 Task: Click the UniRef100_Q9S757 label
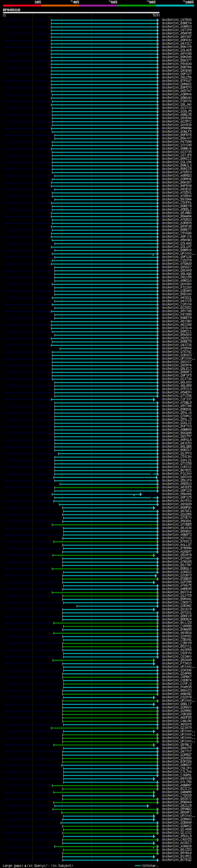[177, 436]
